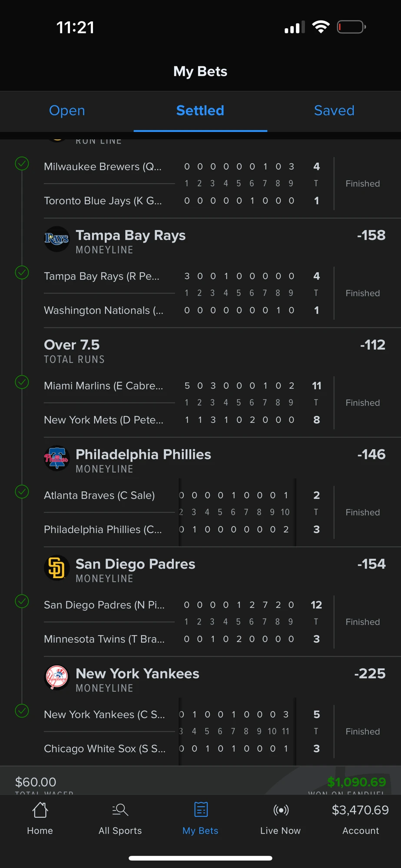Tap the green checkmark beside Brewers game
Viewport: 401px width, 868px height.
tap(22, 164)
